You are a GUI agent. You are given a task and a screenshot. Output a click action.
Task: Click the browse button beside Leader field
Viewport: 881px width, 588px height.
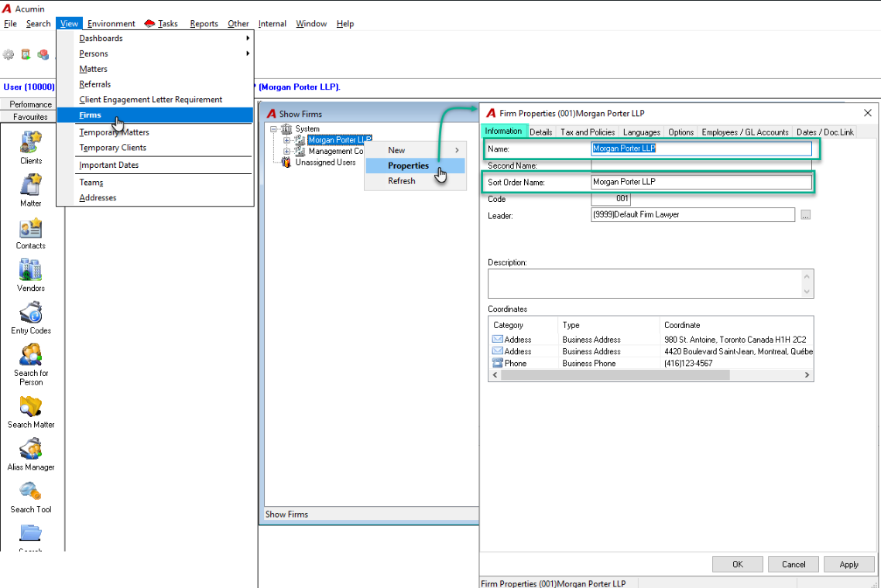tap(806, 215)
